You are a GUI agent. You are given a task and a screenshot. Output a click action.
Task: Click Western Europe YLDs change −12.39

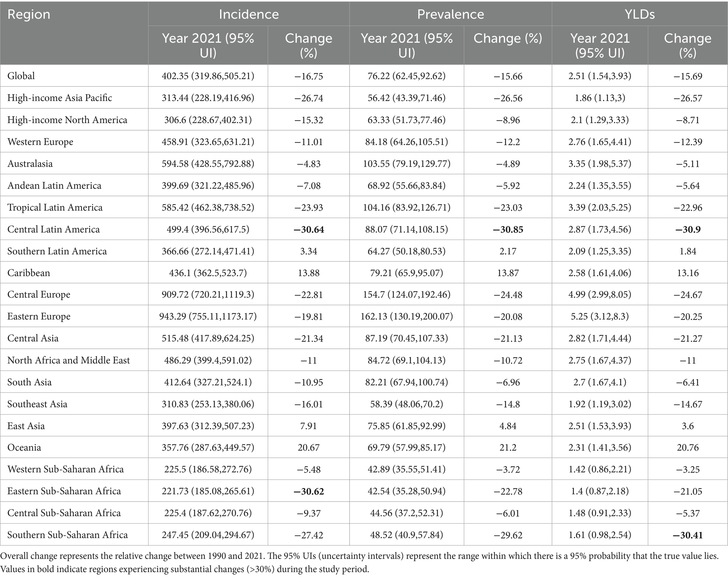click(688, 142)
